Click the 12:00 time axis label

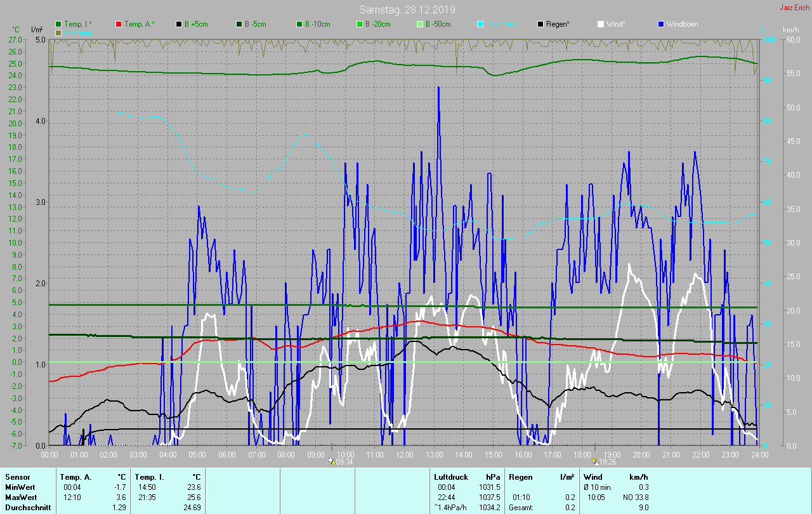pos(405,455)
